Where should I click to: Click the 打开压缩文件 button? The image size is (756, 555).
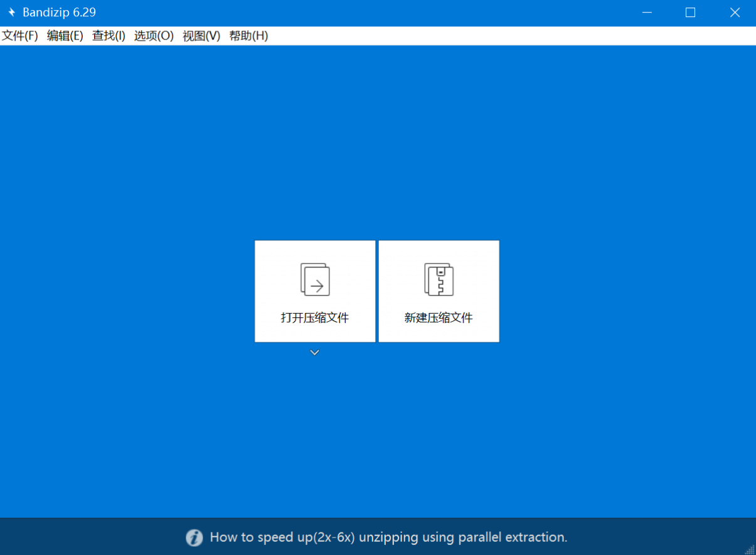click(x=315, y=291)
